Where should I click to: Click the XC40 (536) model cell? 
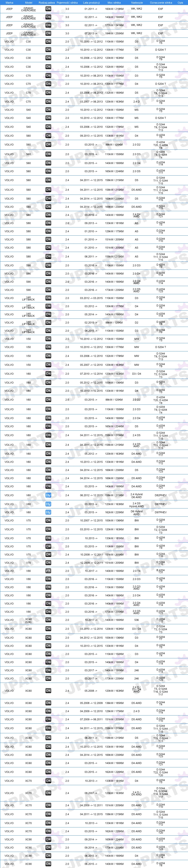[x=28, y=620]
